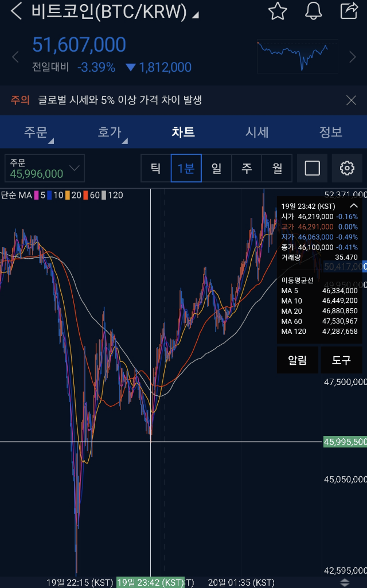Tap the 45,050,000 price axis label

point(345,480)
